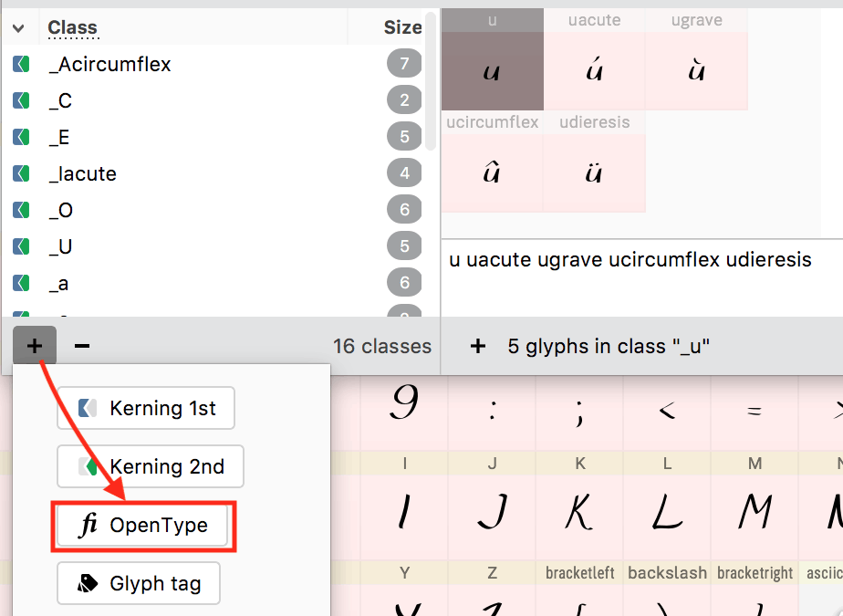Select the _a class row
Screen dimensions: 843x616
click(182, 283)
